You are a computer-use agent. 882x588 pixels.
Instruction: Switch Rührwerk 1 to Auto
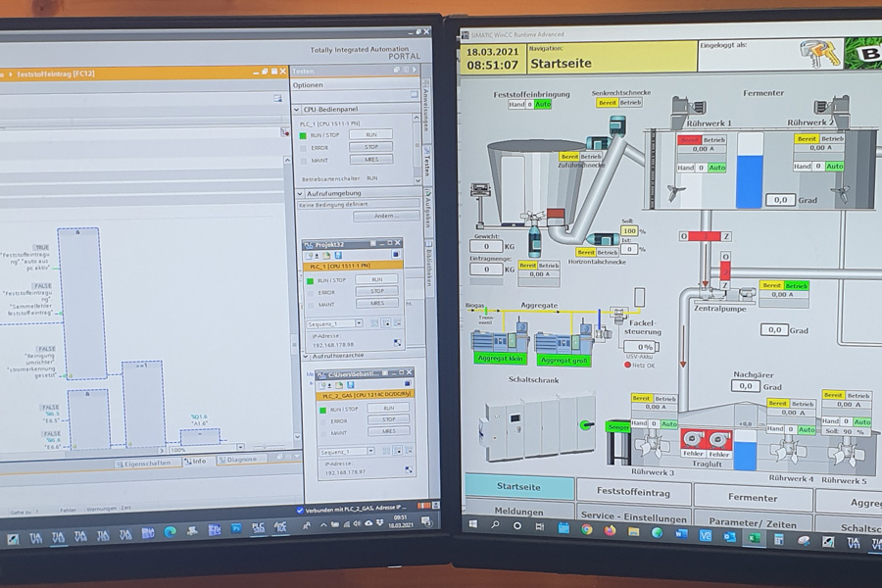pyautogui.click(x=716, y=168)
